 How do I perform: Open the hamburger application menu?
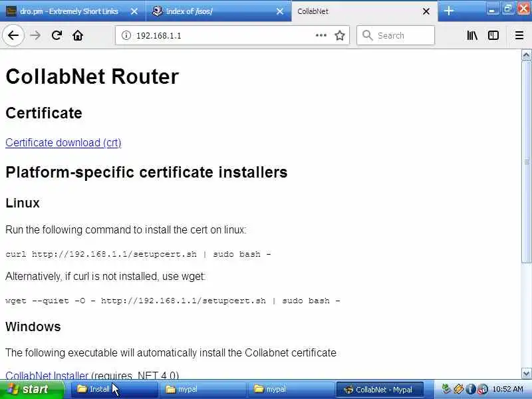pyautogui.click(x=519, y=35)
